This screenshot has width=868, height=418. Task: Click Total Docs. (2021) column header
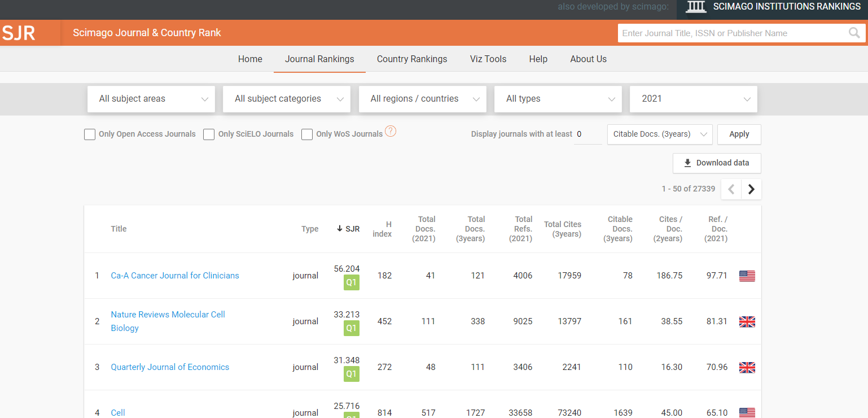click(423, 229)
